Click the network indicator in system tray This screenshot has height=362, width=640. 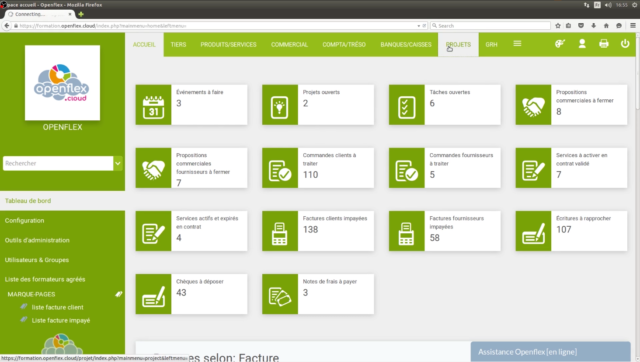[x=587, y=5]
